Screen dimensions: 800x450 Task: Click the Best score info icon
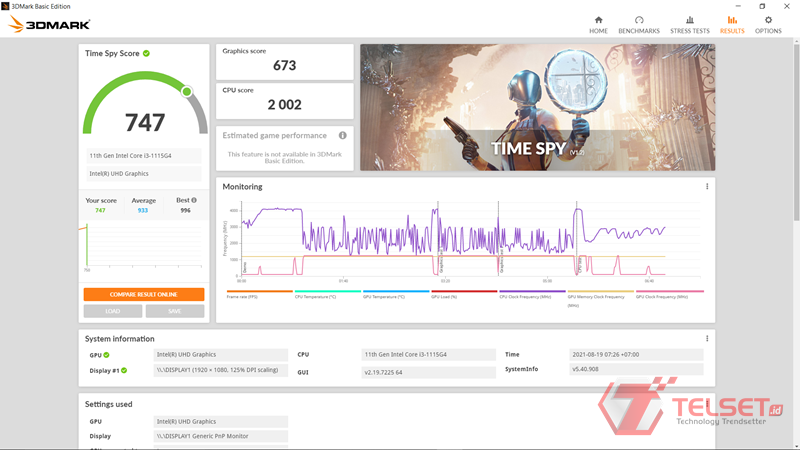[194, 200]
